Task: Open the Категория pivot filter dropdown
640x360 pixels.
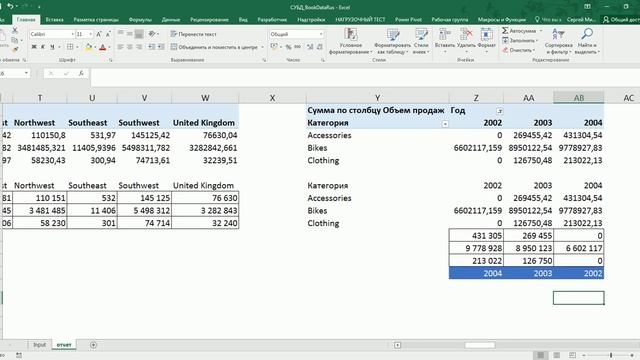Action: [445, 124]
